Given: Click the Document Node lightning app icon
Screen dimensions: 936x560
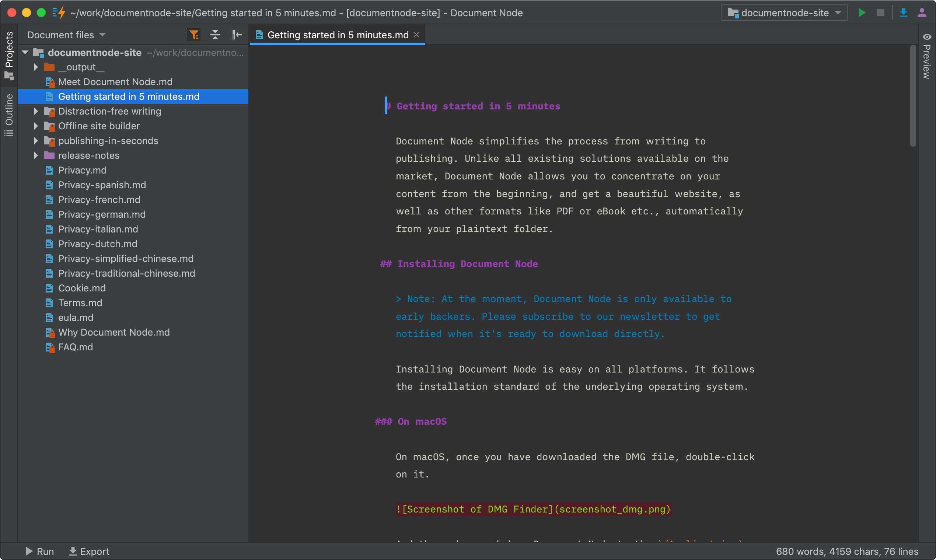Looking at the screenshot, I should pos(59,13).
